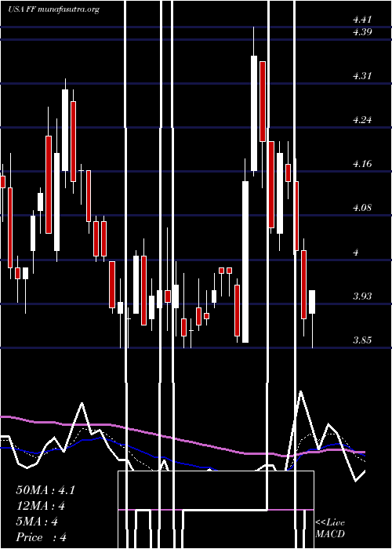Screen dimensions: 392x549
Task: Click the 4.41 price level label
Action: (x=362, y=20)
